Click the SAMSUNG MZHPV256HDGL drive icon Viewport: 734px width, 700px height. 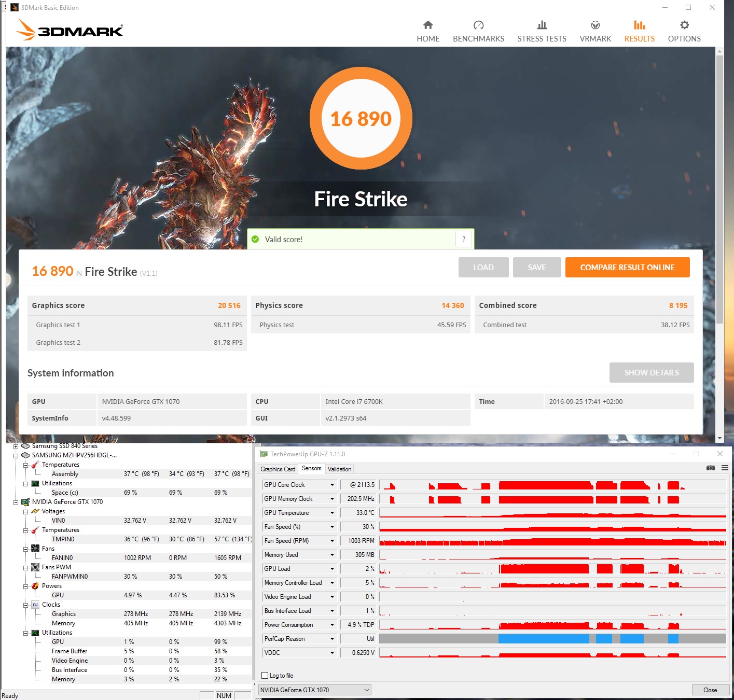(x=25, y=455)
